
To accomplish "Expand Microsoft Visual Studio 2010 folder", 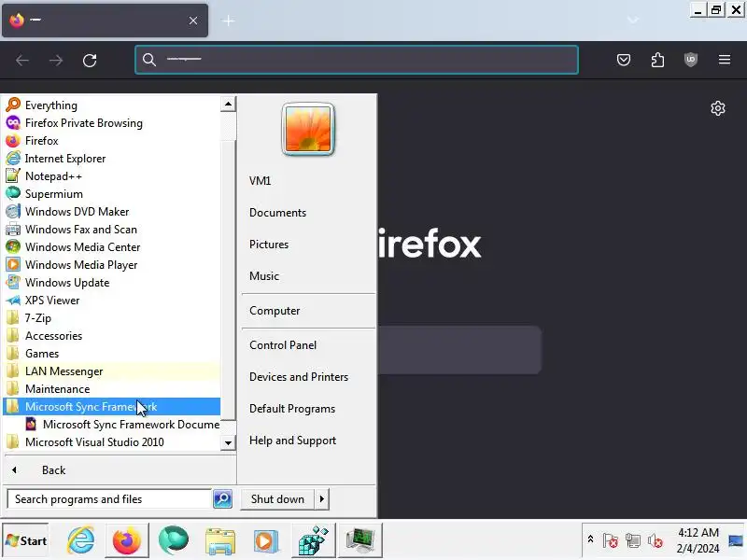I will (112, 441).
